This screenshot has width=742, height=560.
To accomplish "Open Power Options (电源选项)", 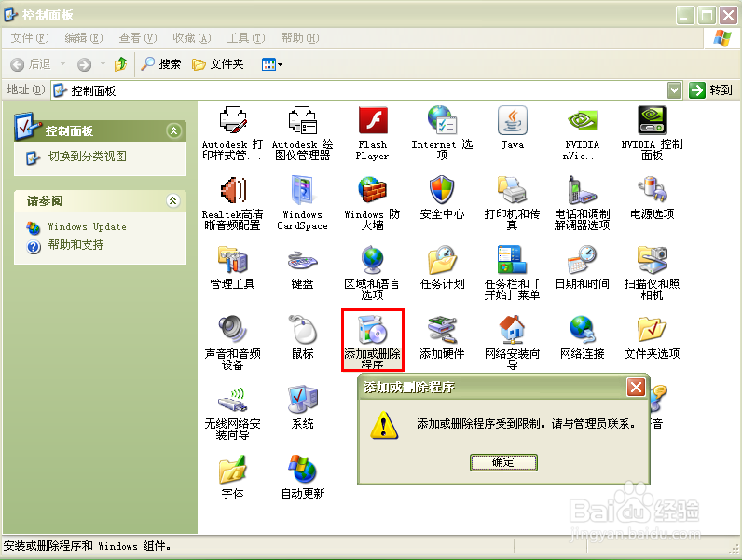I will pyautogui.click(x=652, y=198).
